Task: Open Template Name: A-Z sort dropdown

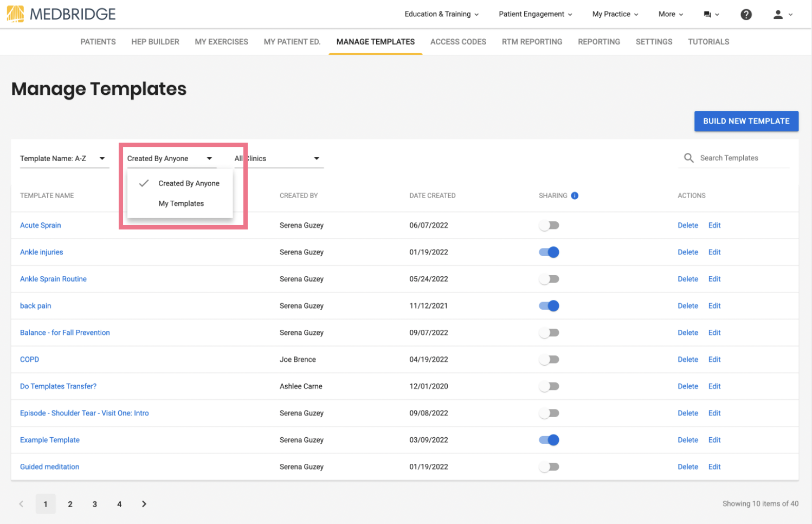Action: (65, 158)
